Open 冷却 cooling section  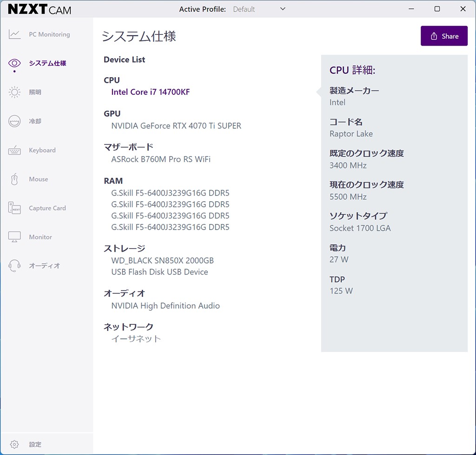(35, 121)
